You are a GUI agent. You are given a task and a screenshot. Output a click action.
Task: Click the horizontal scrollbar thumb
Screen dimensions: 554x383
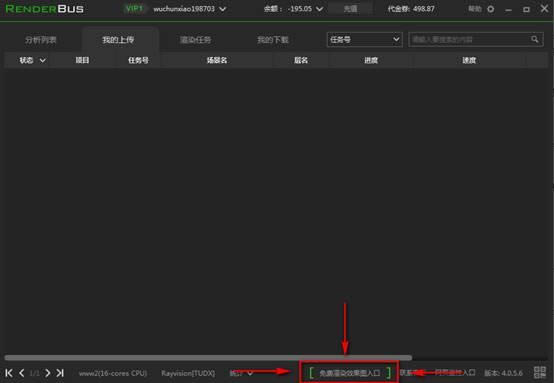click(x=208, y=358)
